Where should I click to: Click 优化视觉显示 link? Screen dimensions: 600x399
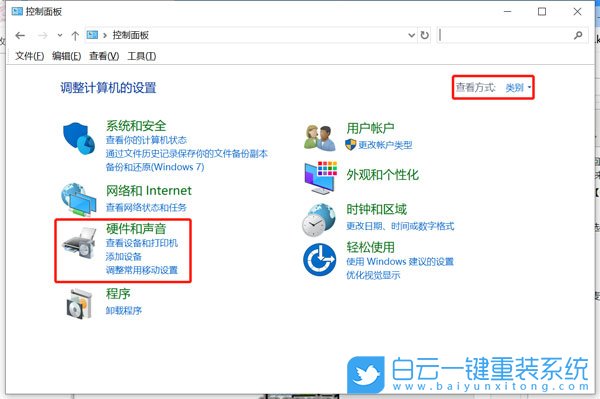click(x=373, y=275)
